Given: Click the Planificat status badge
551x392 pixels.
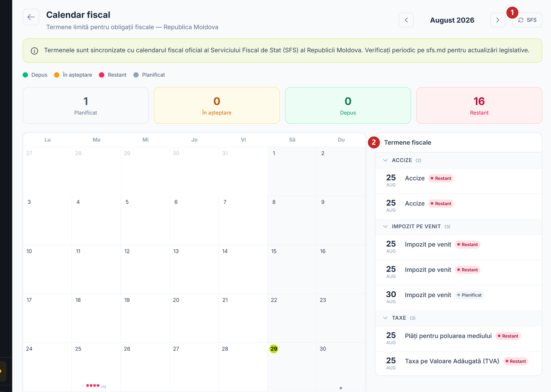Looking at the screenshot, I should [x=469, y=295].
